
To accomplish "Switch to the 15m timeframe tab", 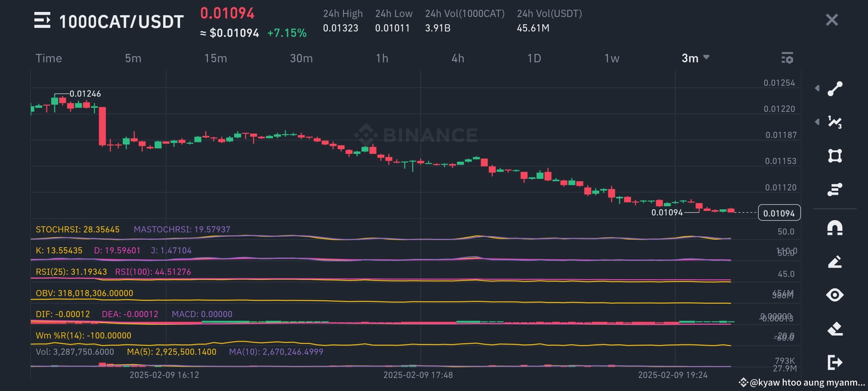I will coord(216,58).
